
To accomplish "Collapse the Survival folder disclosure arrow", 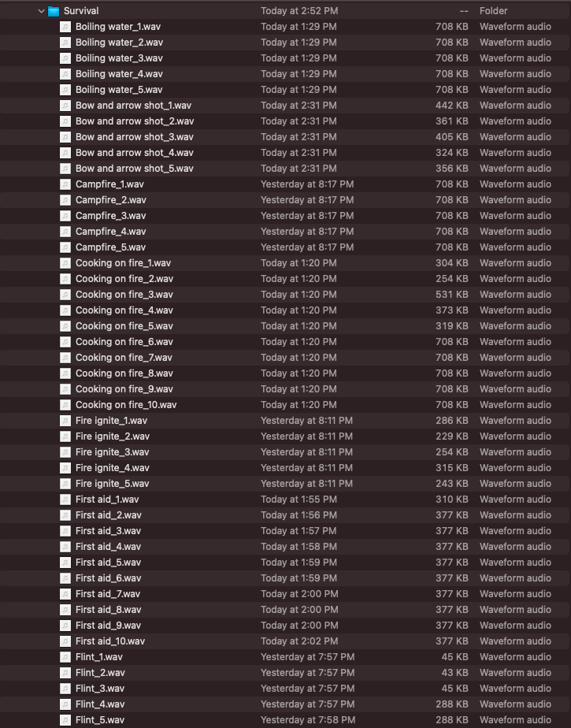I will pyautogui.click(x=42, y=11).
